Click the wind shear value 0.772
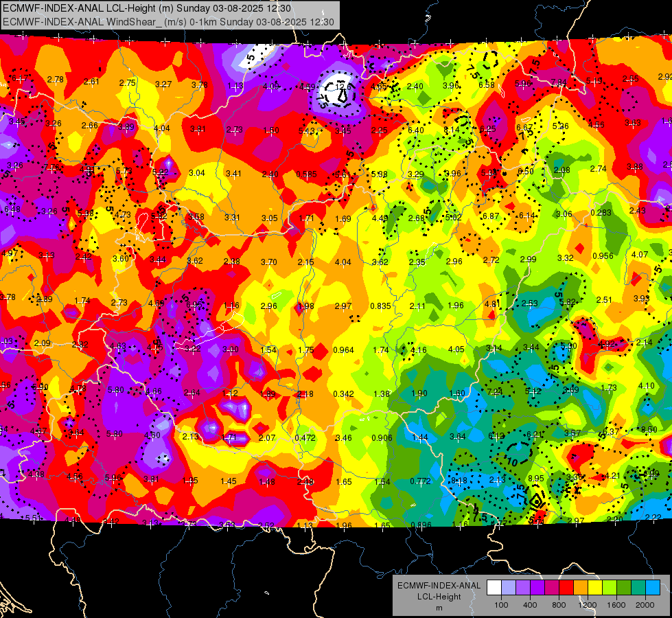 (x=420, y=481)
